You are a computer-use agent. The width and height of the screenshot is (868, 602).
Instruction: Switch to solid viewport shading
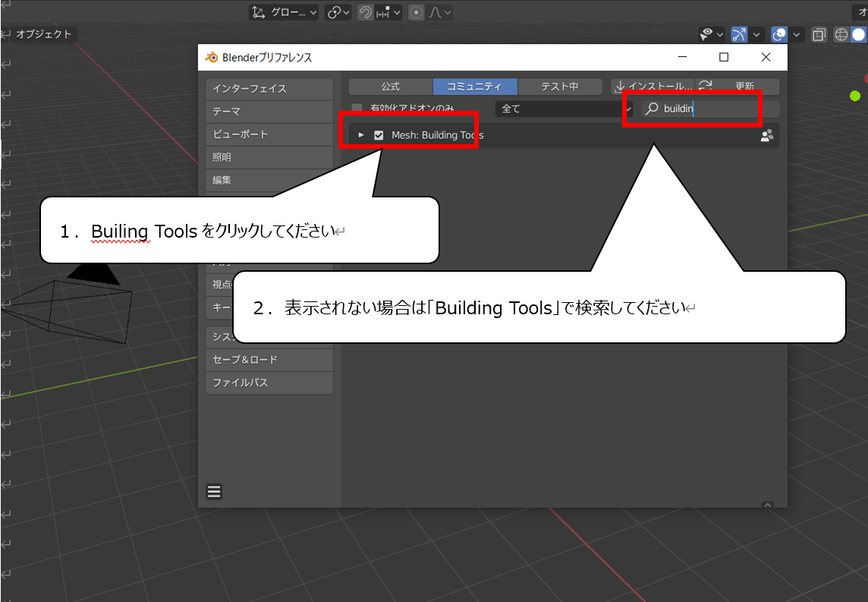click(858, 34)
